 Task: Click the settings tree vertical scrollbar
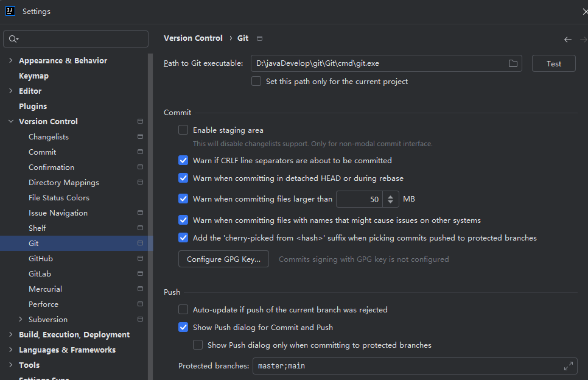[150, 216]
